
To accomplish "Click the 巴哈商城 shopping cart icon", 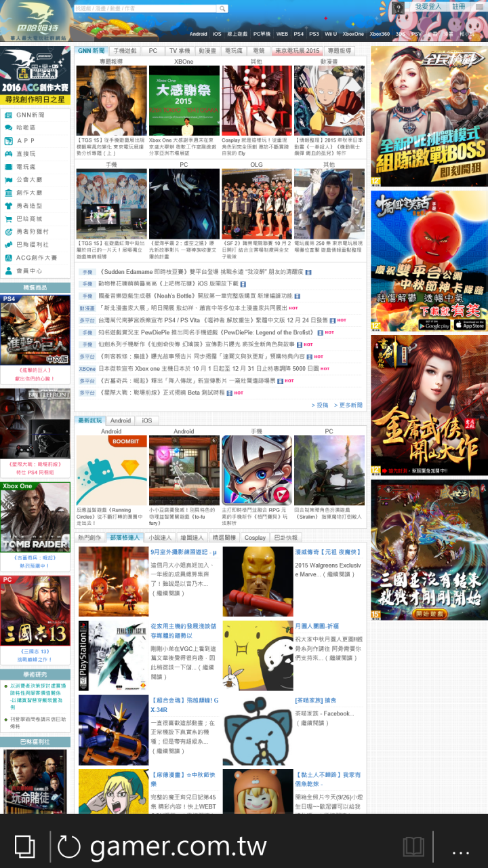I will pyautogui.click(x=9, y=218).
